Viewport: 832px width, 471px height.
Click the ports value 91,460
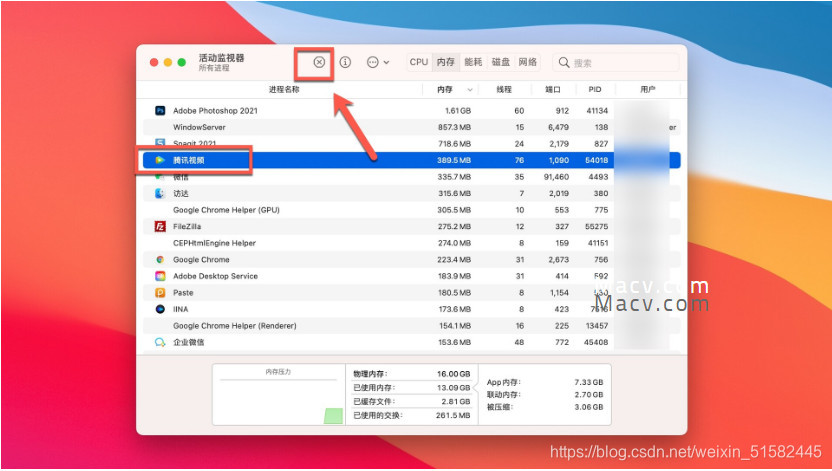556,177
